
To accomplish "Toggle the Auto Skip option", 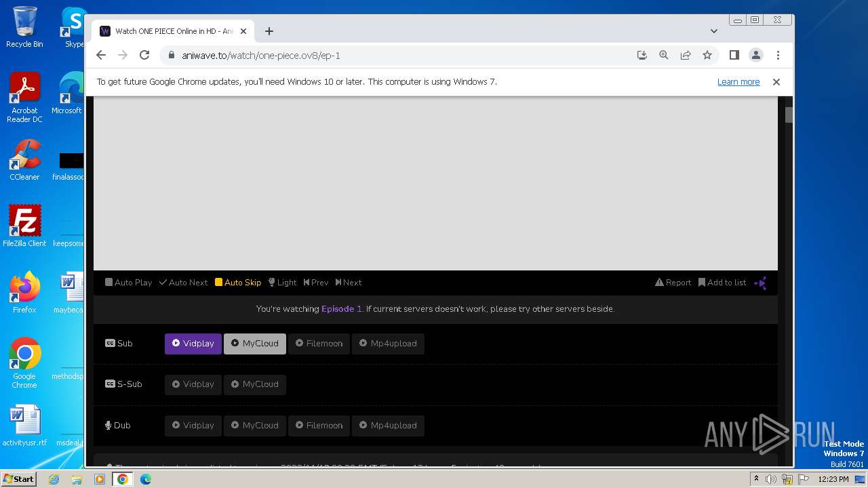I will click(238, 283).
